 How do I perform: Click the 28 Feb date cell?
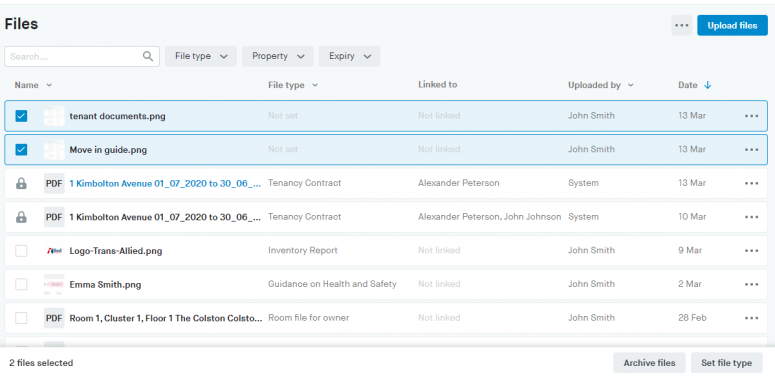[x=692, y=317]
